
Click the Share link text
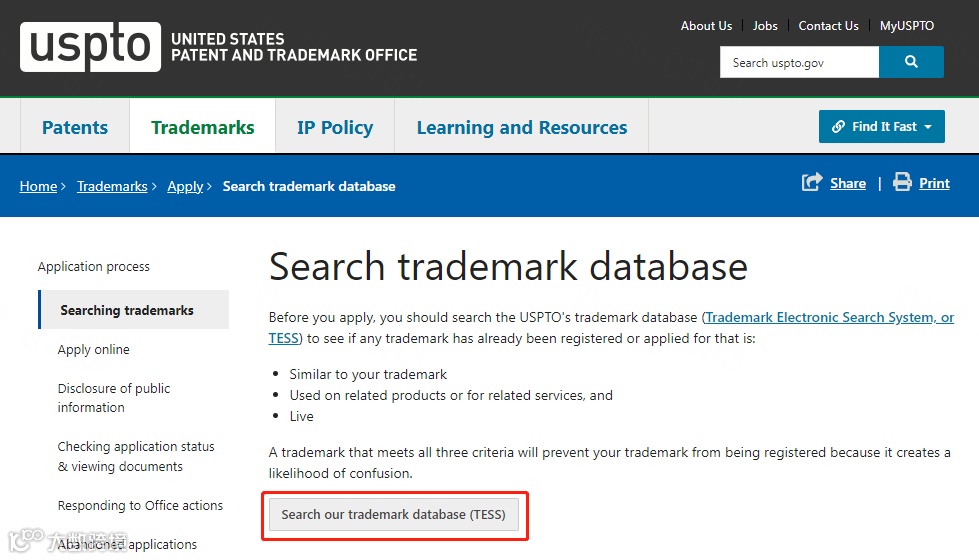(848, 183)
